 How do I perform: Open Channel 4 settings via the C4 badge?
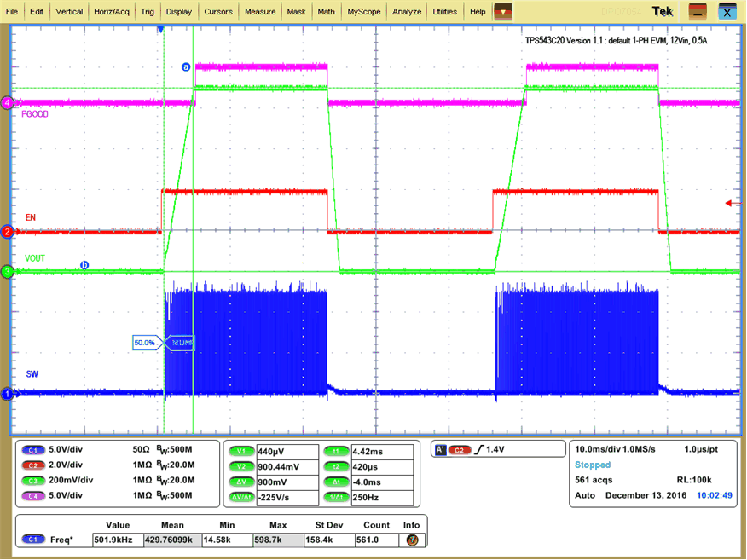click(32, 496)
